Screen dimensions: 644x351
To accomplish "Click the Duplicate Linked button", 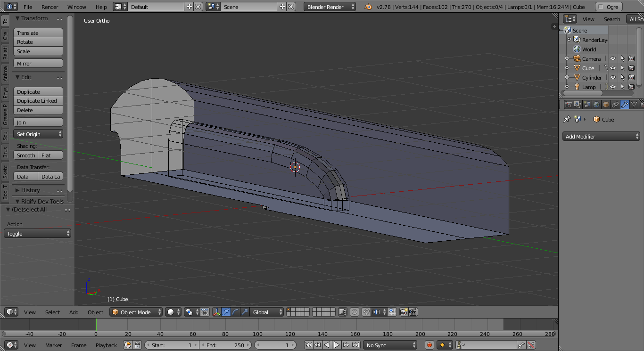I will coord(38,101).
